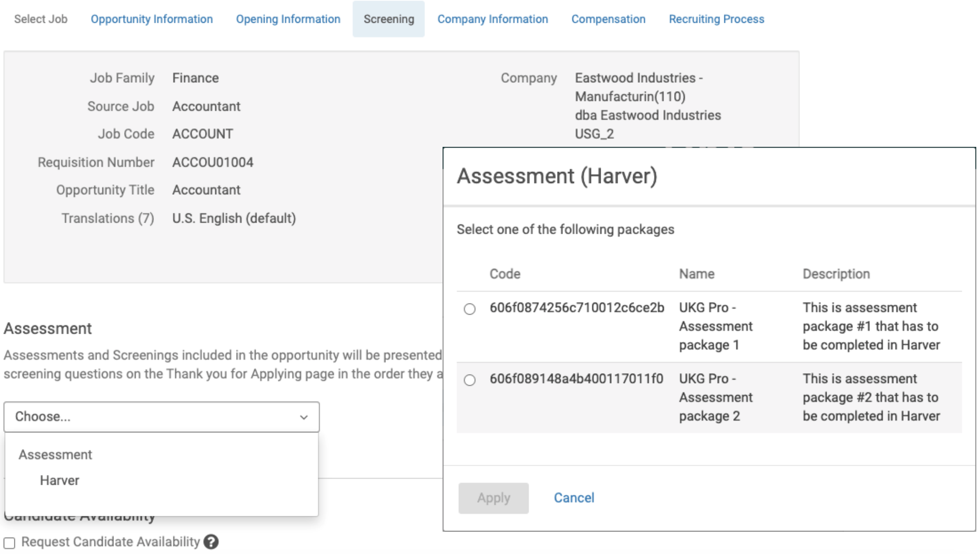Go to the Compensation tab
Screen dimensions: 980x554
point(609,19)
